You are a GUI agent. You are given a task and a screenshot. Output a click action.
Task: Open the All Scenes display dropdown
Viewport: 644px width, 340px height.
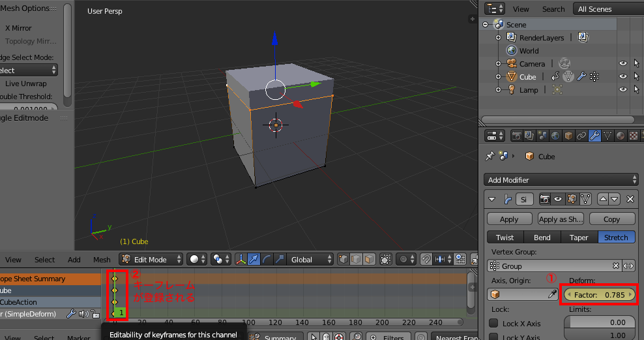pyautogui.click(x=608, y=9)
